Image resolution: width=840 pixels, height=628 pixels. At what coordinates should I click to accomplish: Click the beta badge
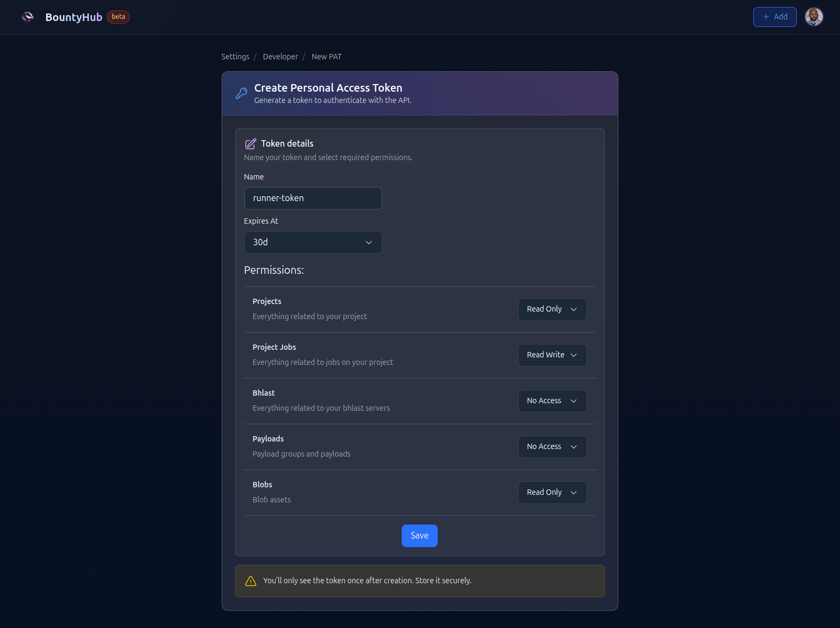pos(118,17)
